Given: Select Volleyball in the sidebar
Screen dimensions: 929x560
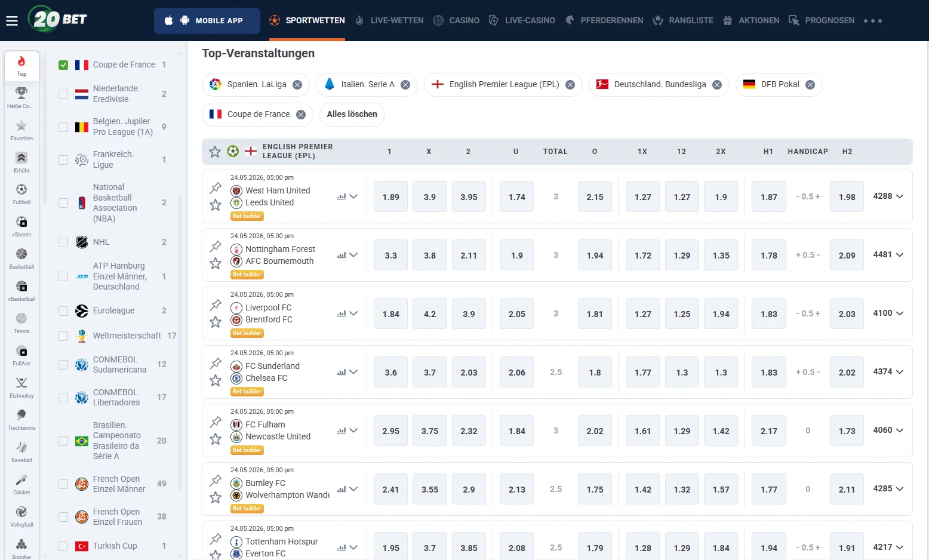Looking at the screenshot, I should (21, 516).
